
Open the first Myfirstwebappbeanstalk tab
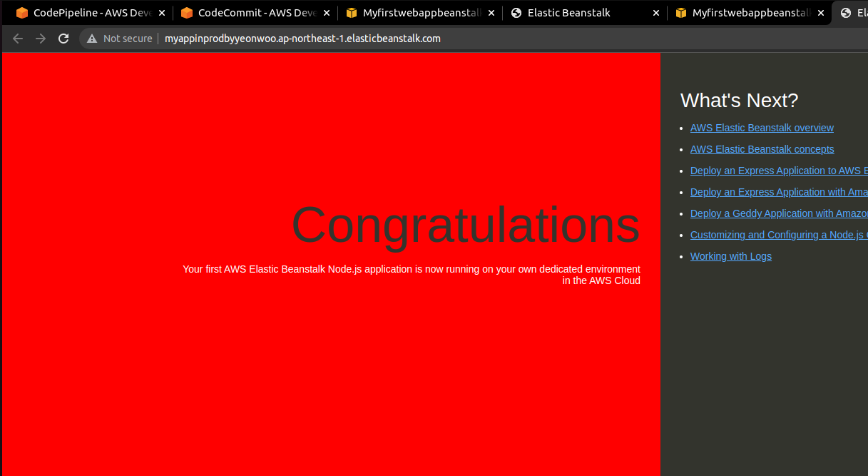pos(419,13)
